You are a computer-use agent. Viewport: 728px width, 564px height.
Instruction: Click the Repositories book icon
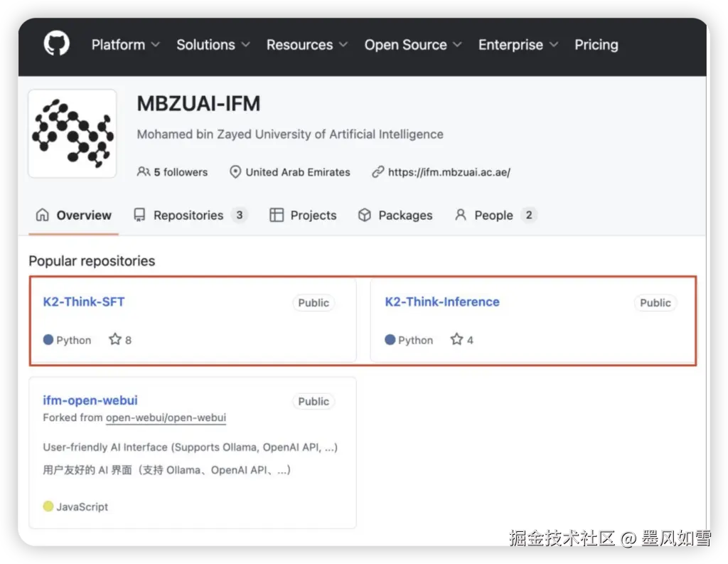coord(139,215)
